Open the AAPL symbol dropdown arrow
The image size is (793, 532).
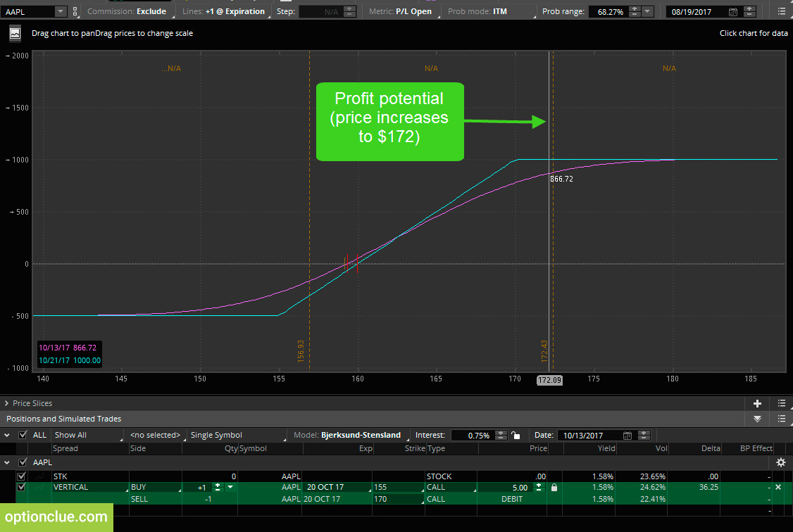(x=60, y=11)
